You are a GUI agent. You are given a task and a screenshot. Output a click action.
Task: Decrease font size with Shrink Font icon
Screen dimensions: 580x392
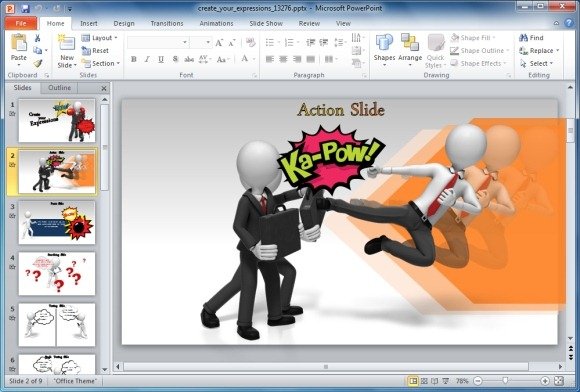click(232, 43)
